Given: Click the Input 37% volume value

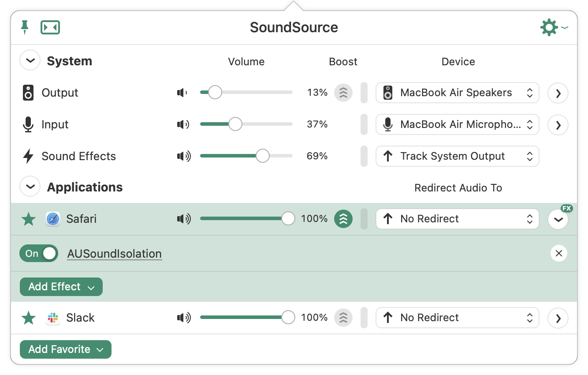Looking at the screenshot, I should point(317,124).
